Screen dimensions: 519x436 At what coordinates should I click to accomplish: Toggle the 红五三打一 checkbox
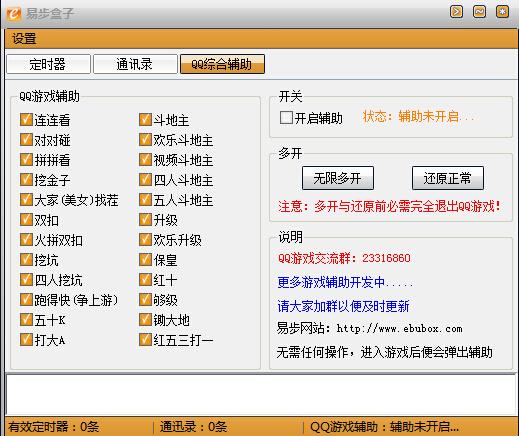[x=145, y=340]
